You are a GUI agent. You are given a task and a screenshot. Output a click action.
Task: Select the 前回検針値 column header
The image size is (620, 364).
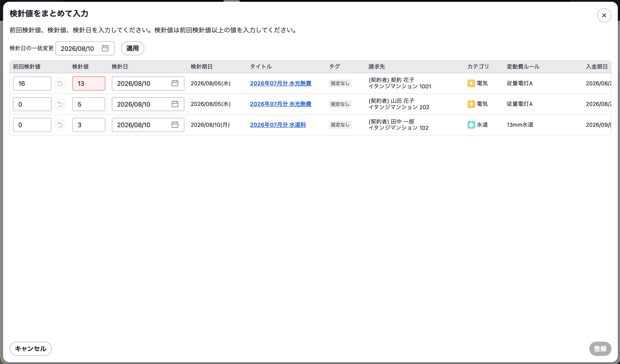[27, 67]
